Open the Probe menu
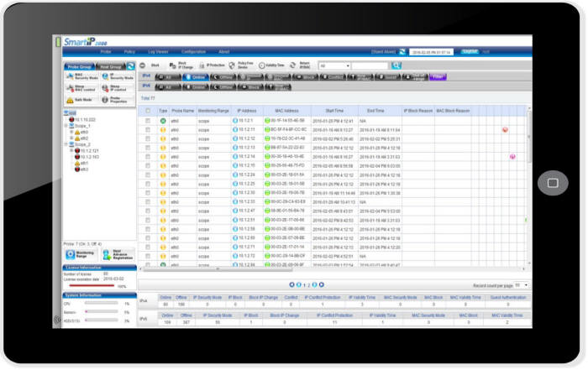The height and width of the screenshot is (370, 588). (105, 52)
